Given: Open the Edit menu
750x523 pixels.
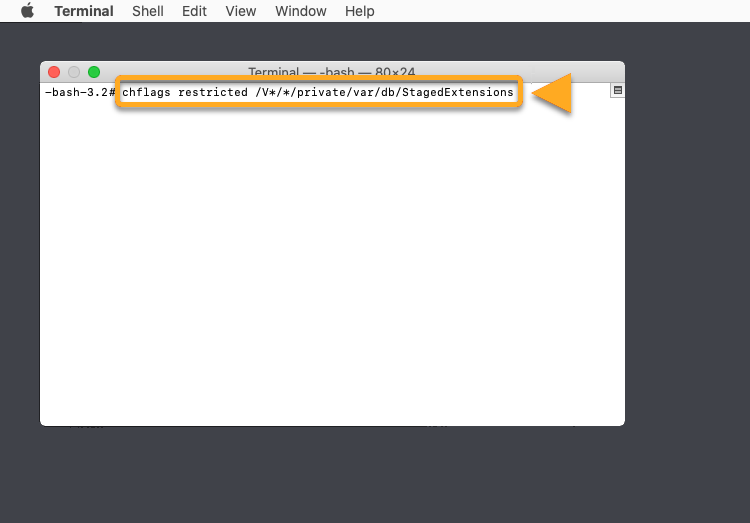Looking at the screenshot, I should (x=194, y=11).
